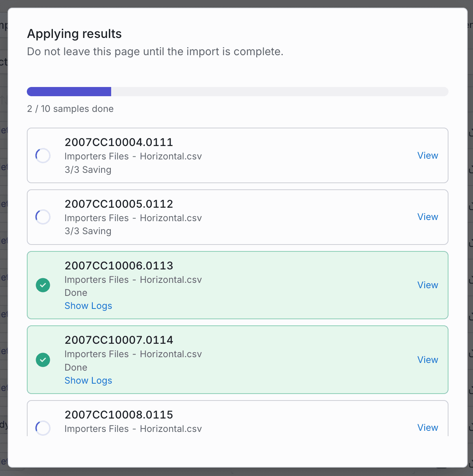Click file name under 2007CC10006.0113
This screenshot has width=473, height=476.
coord(133,280)
